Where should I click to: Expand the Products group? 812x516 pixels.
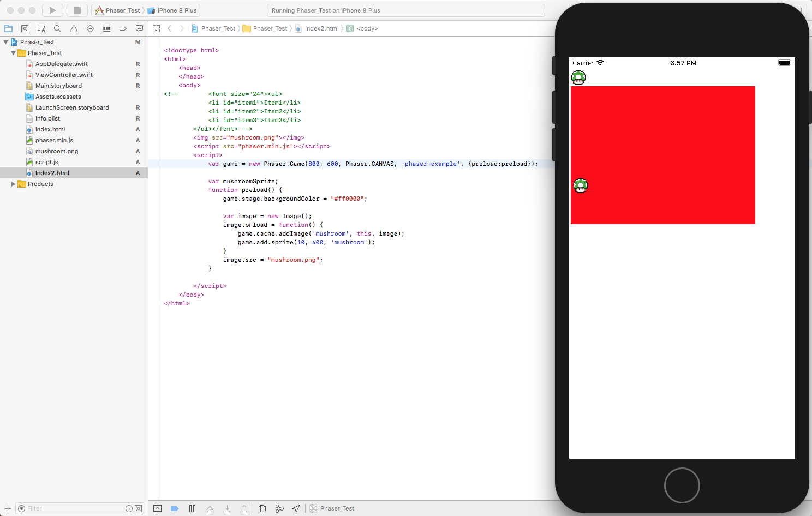pyautogui.click(x=14, y=184)
